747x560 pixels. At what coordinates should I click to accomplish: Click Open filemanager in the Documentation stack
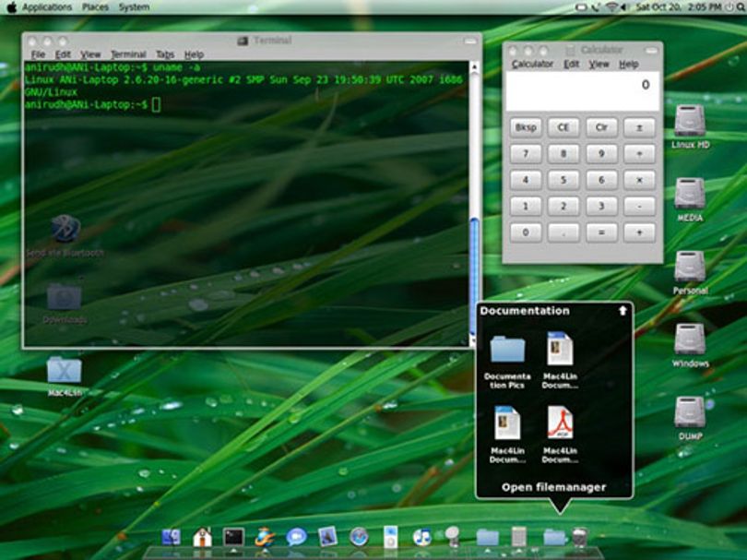(553, 487)
